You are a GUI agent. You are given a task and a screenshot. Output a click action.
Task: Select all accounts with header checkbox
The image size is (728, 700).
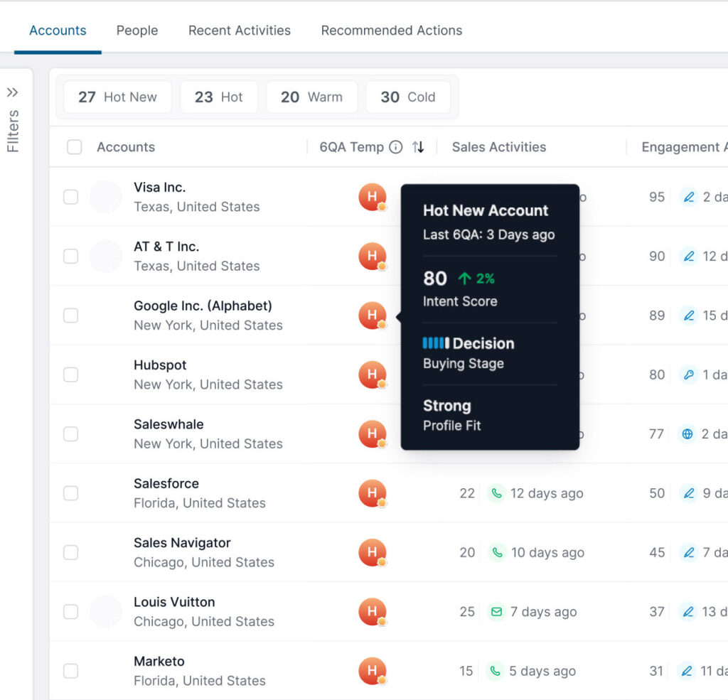tap(74, 147)
